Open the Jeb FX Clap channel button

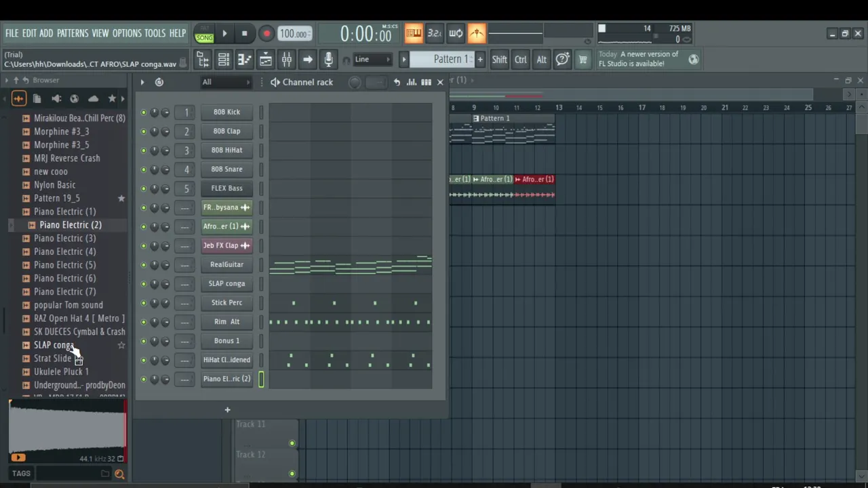click(226, 245)
